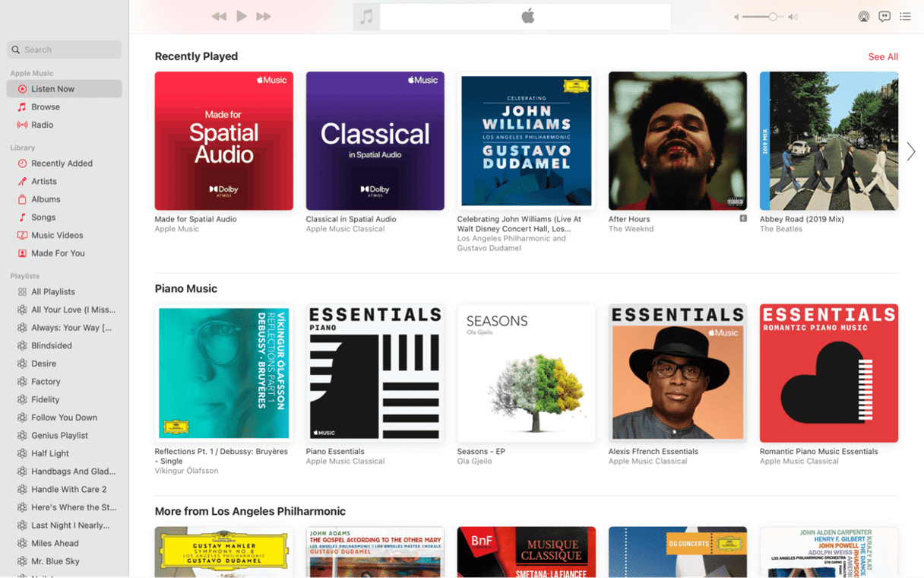Click the Previous track rewind button

(219, 16)
